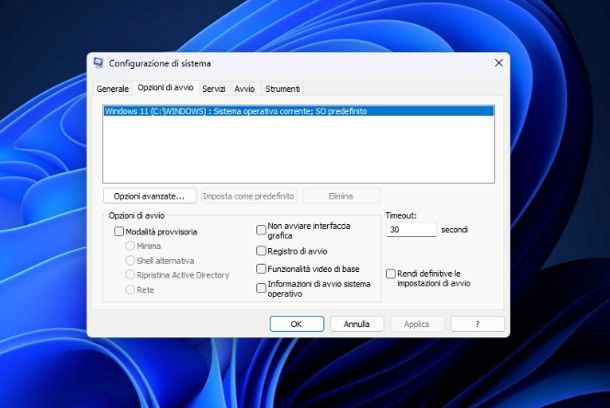Go to the Avvio tab

click(244, 89)
